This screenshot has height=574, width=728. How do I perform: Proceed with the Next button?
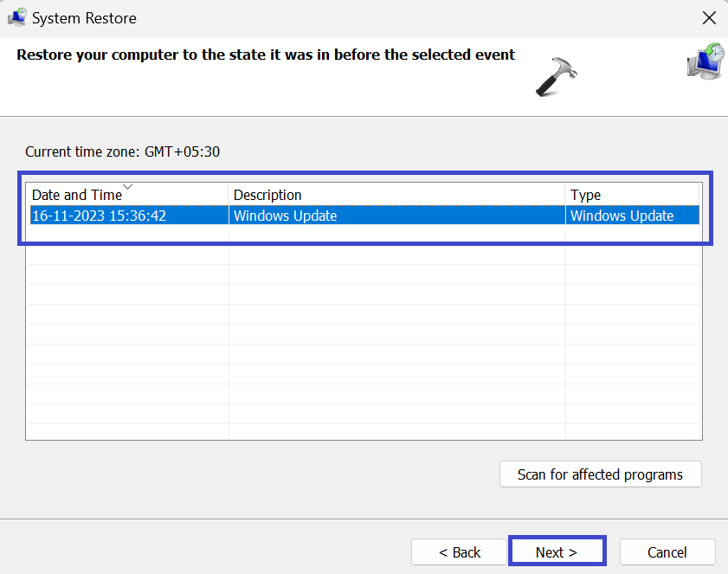coord(557,552)
